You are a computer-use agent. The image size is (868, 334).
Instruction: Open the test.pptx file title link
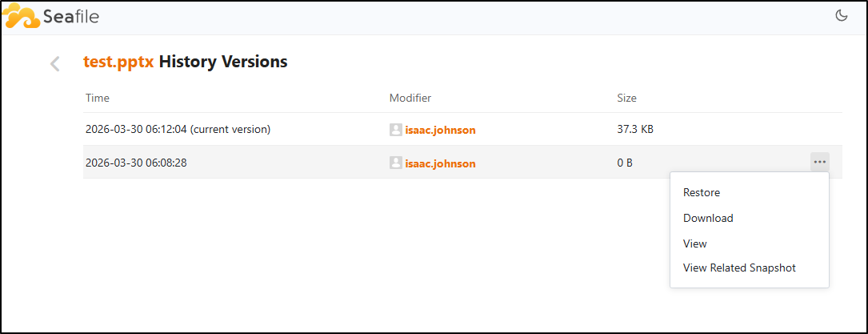point(119,62)
